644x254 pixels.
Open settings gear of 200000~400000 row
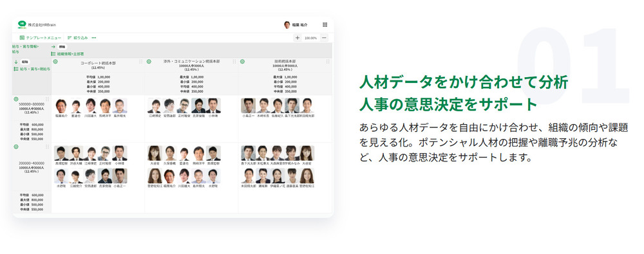[x=16, y=147]
